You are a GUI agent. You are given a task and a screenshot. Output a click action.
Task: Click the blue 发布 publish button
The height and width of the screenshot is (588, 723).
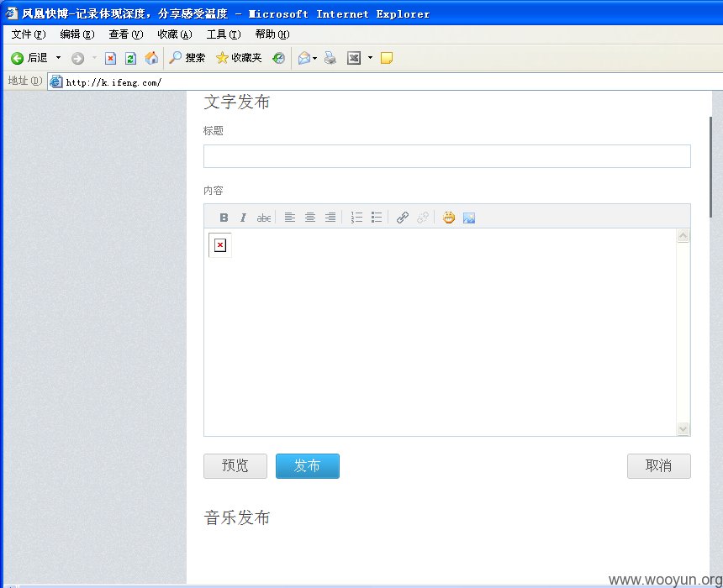(308, 466)
